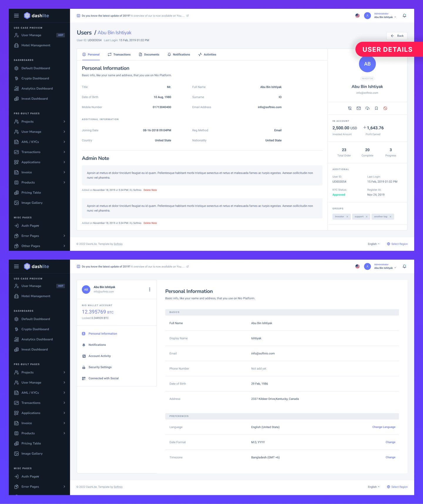The image size is (423, 504).
Task: Switch to the Transactions tab
Action: click(119, 54)
